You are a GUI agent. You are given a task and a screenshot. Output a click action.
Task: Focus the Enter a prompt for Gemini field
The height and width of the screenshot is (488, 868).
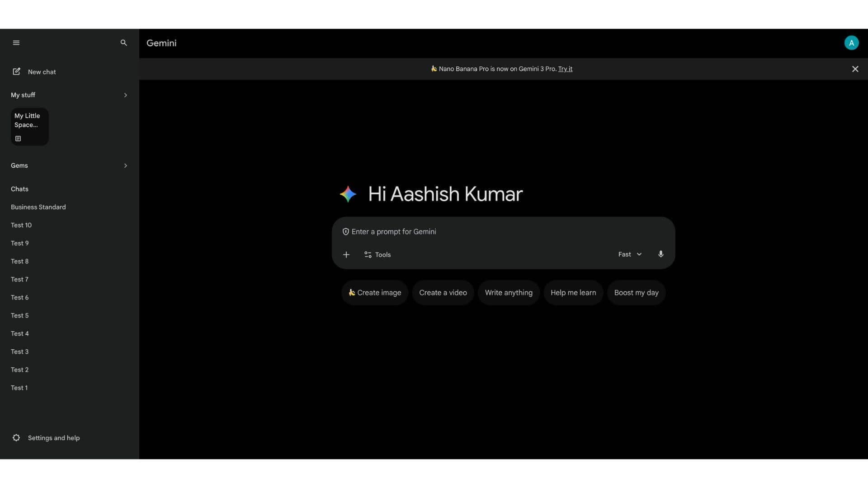click(503, 232)
